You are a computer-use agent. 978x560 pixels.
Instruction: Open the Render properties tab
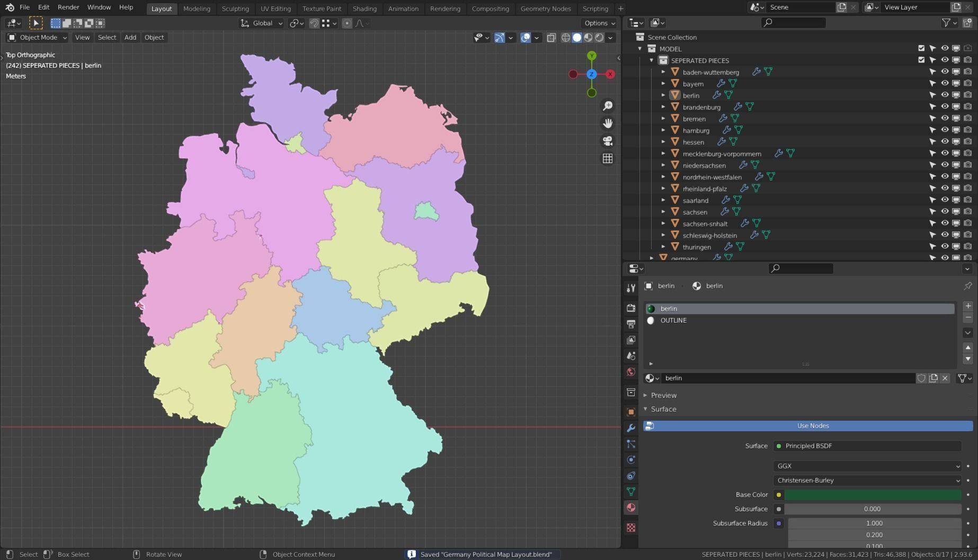631,308
